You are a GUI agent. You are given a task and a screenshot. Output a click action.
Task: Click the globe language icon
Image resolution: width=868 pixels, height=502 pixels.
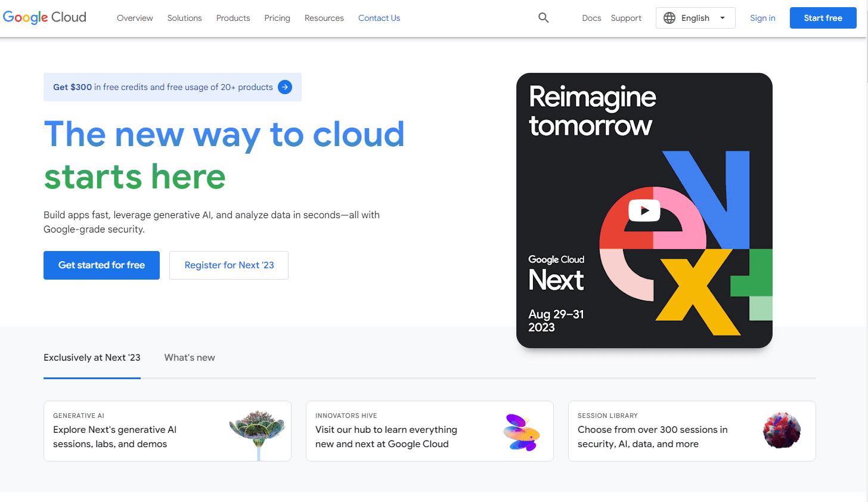pyautogui.click(x=669, y=18)
